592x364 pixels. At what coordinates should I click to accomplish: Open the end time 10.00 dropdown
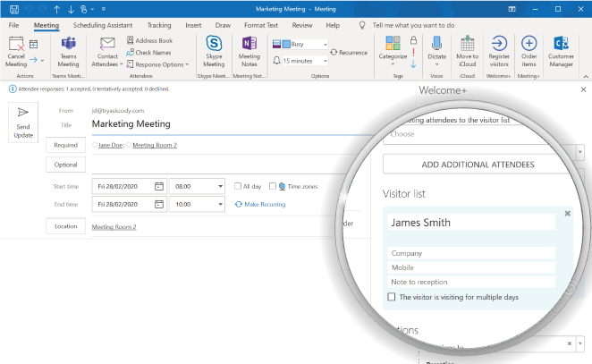point(221,204)
